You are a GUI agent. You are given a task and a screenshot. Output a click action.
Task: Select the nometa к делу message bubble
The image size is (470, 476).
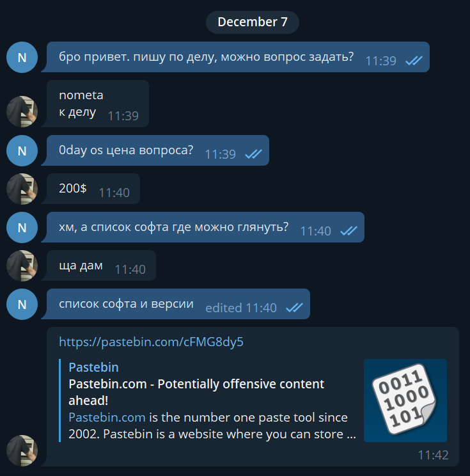(x=97, y=104)
